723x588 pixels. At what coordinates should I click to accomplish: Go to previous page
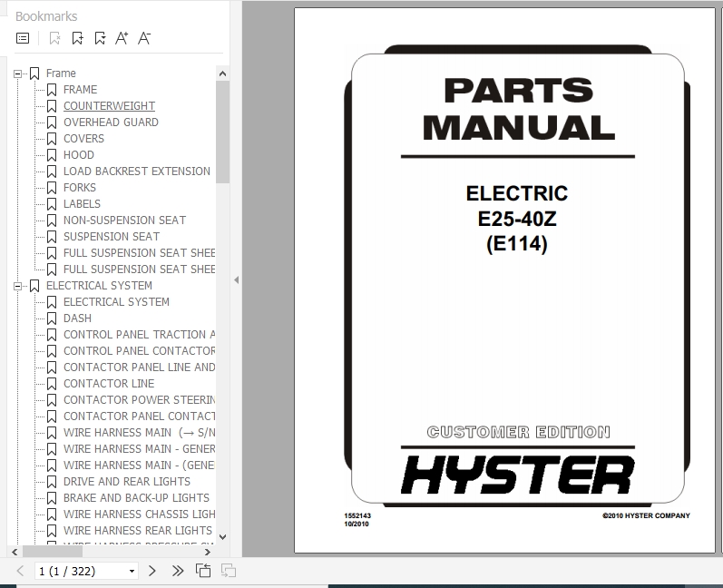tap(20, 571)
